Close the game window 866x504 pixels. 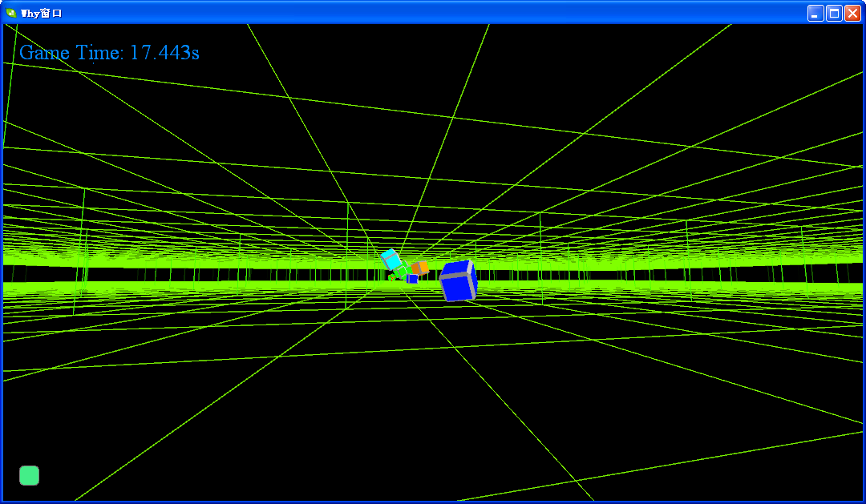(x=852, y=14)
